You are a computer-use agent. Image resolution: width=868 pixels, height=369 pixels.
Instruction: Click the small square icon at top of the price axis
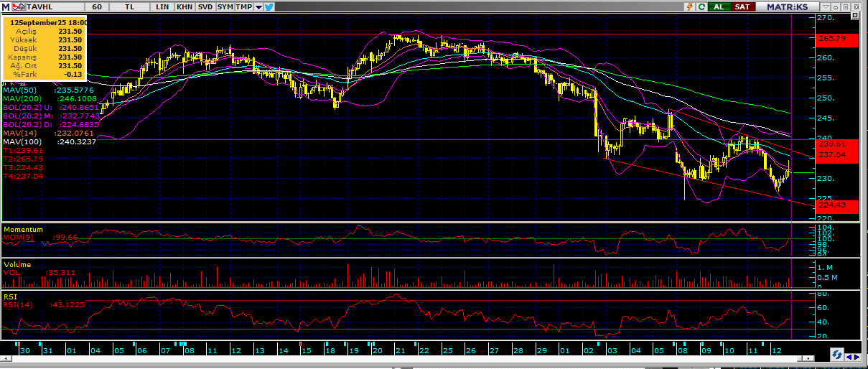(855, 15)
